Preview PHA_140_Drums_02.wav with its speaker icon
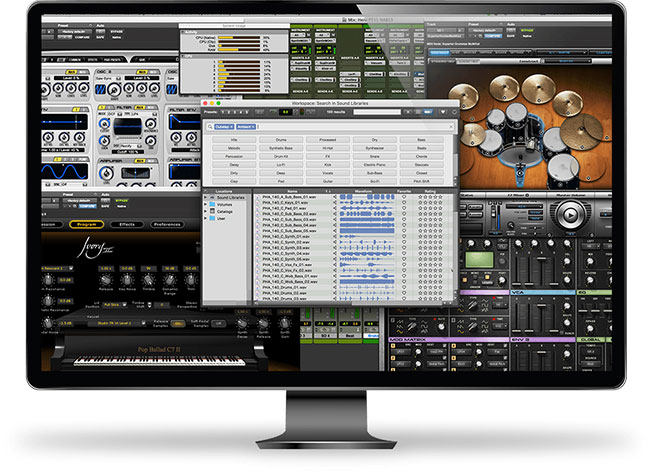The image size is (650, 471). (335, 293)
